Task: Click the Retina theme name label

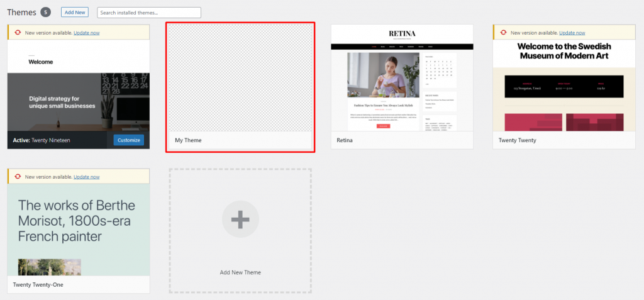Action: pos(345,140)
